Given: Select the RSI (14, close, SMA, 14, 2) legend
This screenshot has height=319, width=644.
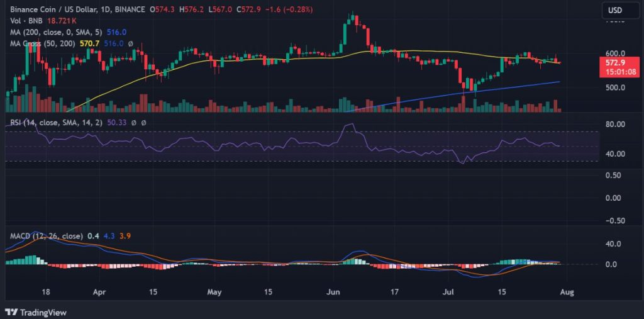Looking at the screenshot, I should (x=57, y=123).
